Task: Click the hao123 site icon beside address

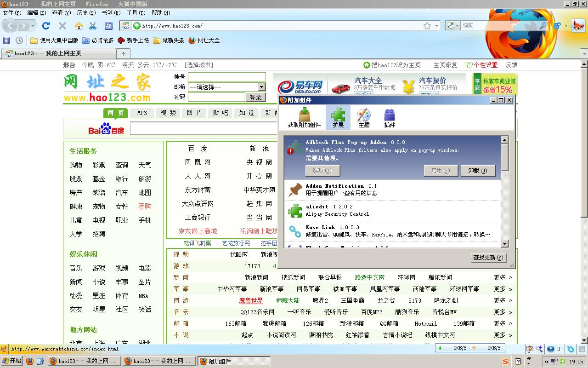Action: coord(126,26)
